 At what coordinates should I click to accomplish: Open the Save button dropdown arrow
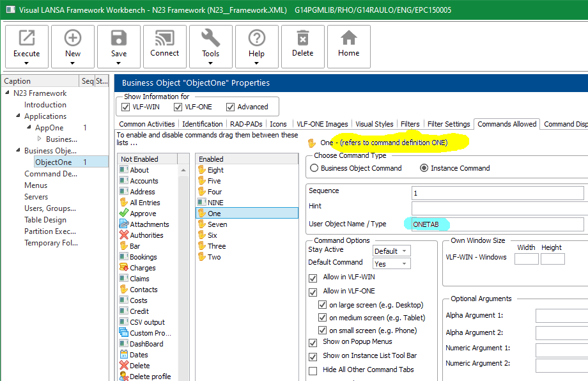119,63
